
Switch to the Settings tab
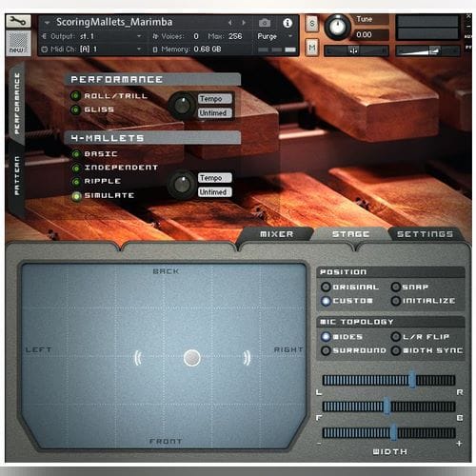(x=425, y=234)
